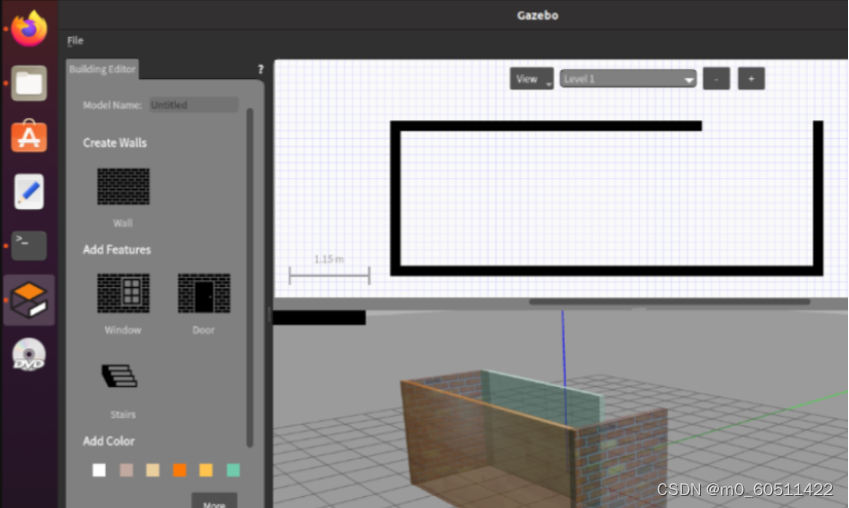The height and width of the screenshot is (508, 849).
Task: Click the minus level button
Action: [716, 79]
